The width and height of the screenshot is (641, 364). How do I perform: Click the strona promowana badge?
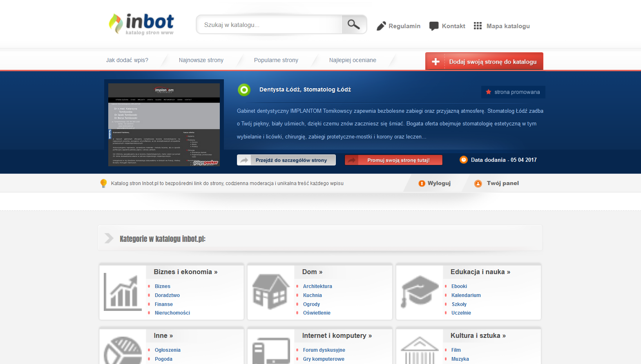(x=513, y=92)
